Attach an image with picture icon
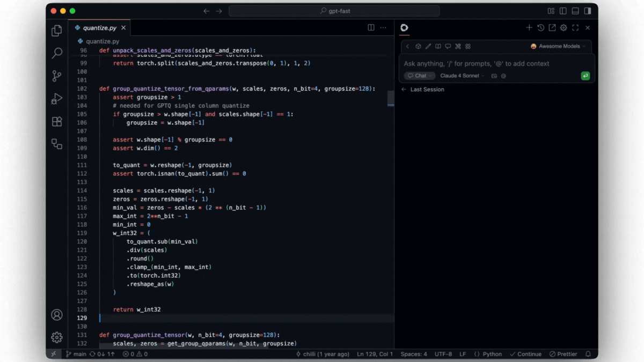The height and width of the screenshot is (362, 644). (x=494, y=76)
